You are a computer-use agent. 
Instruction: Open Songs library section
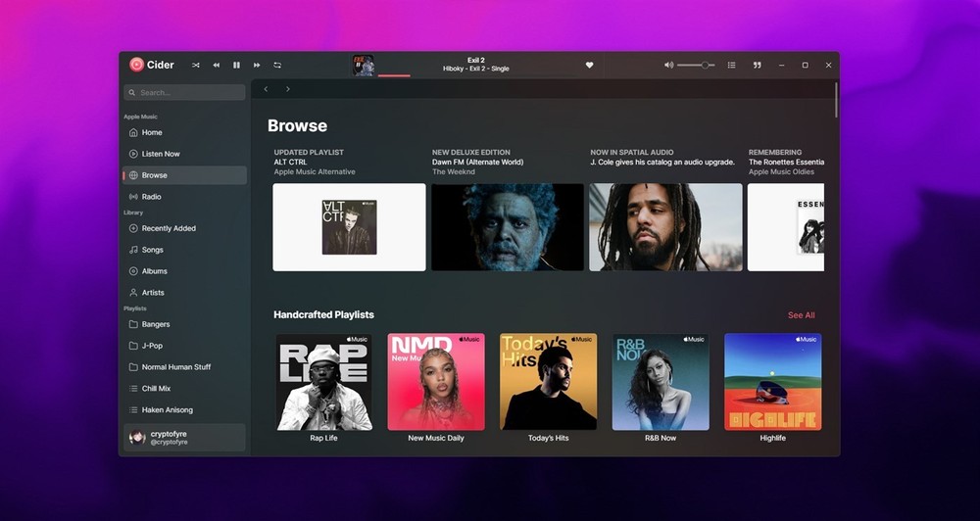[185, 250]
